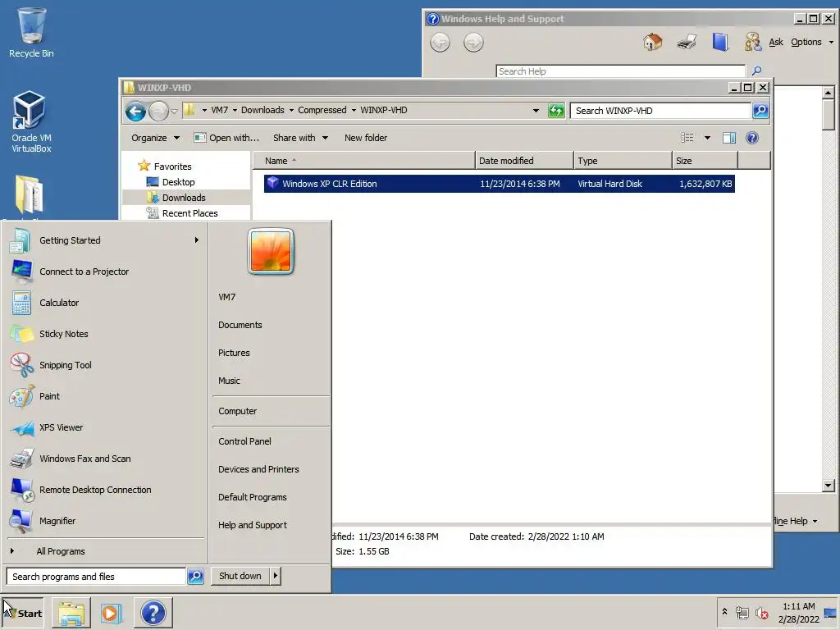Image resolution: width=840 pixels, height=630 pixels.
Task: Click Ask link in Help and Support
Action: 776,42
